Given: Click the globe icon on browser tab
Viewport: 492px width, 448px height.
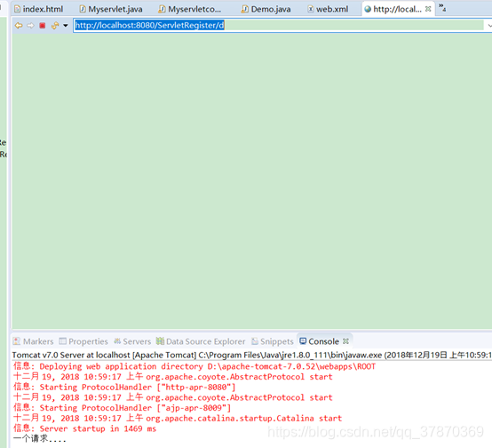Looking at the screenshot, I should [x=368, y=10].
